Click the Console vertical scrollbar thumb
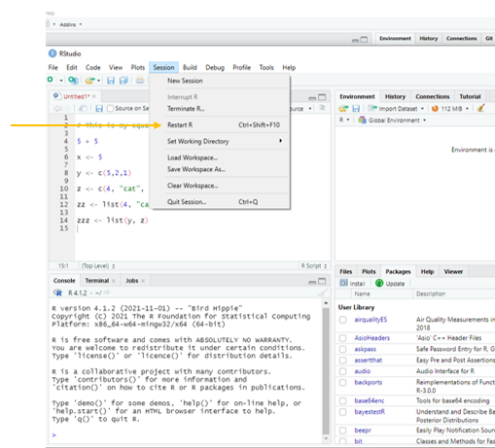Viewport: 495px width, 448px height. (x=326, y=371)
